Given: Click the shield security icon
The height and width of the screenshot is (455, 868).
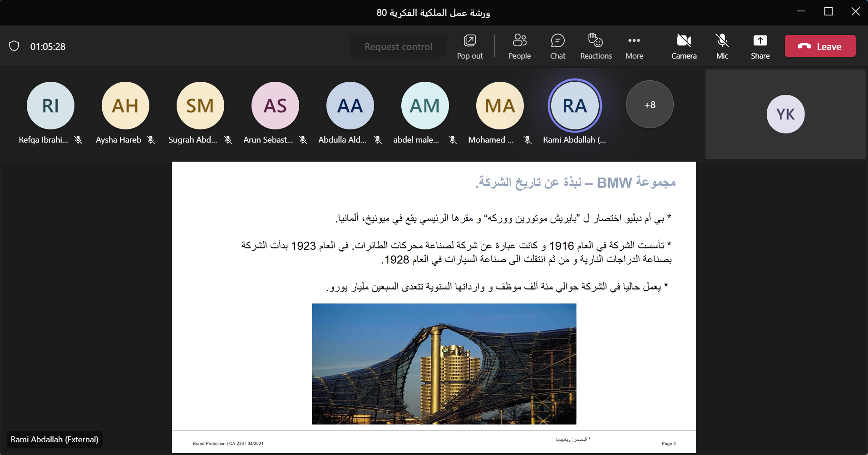Looking at the screenshot, I should click(14, 46).
